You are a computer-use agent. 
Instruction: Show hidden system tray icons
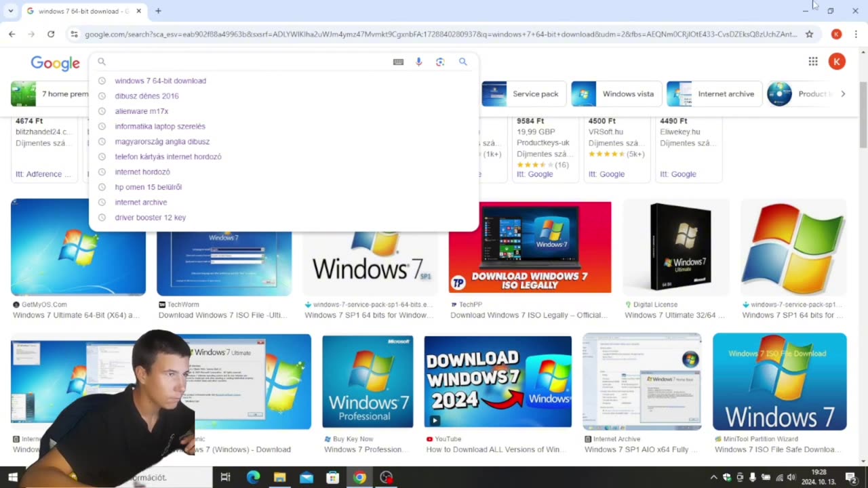coord(713,477)
